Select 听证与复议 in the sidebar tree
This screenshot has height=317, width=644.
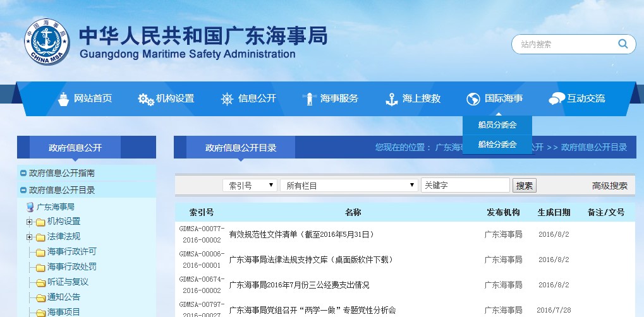tap(68, 282)
